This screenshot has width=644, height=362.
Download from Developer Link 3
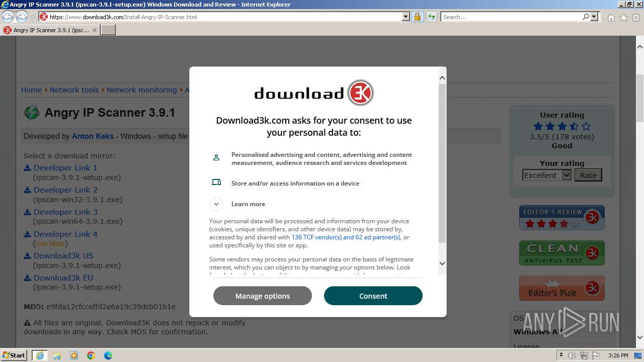(65, 212)
